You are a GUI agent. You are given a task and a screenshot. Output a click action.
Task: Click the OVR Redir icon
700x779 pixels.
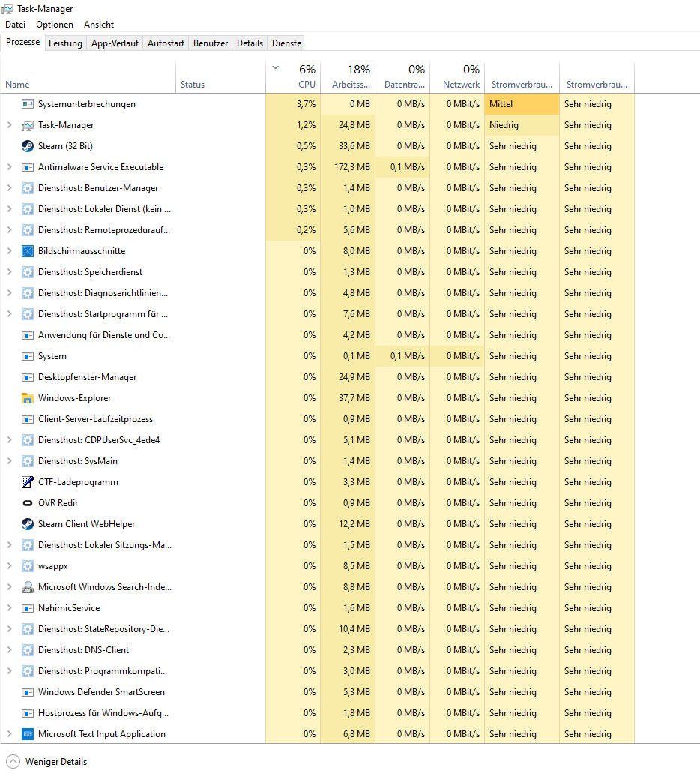[x=28, y=502]
